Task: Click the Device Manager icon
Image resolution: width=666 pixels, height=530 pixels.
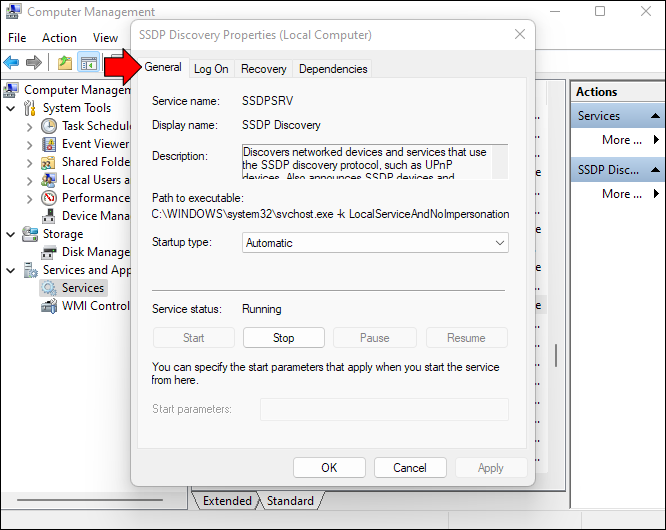Action: pyautogui.click(x=49, y=216)
